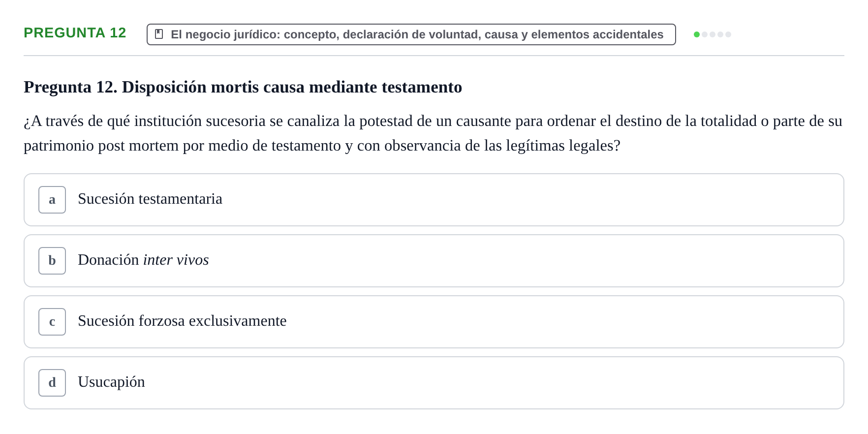Click the 'PREGUNTA 12' header label
The width and height of the screenshot is (868, 434).
point(75,33)
